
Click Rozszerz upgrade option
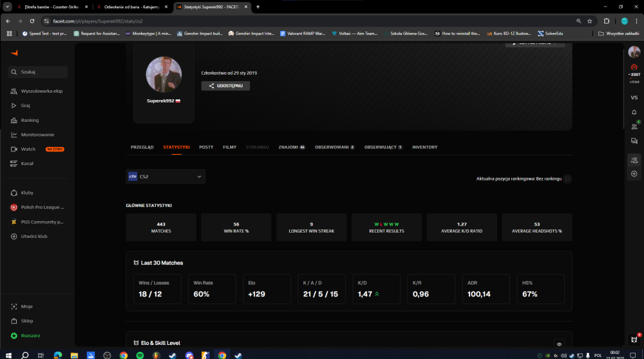(26, 336)
